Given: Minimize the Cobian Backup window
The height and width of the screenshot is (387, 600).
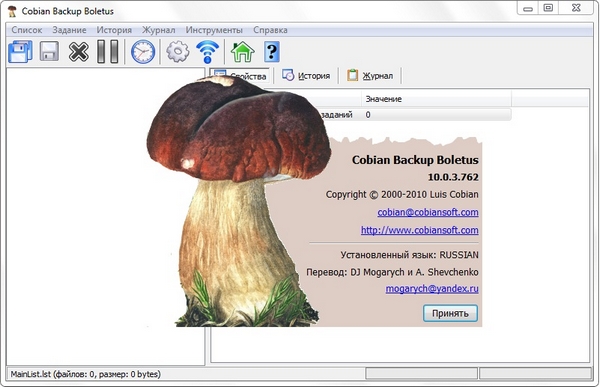Looking at the screenshot, I should tap(528, 9).
